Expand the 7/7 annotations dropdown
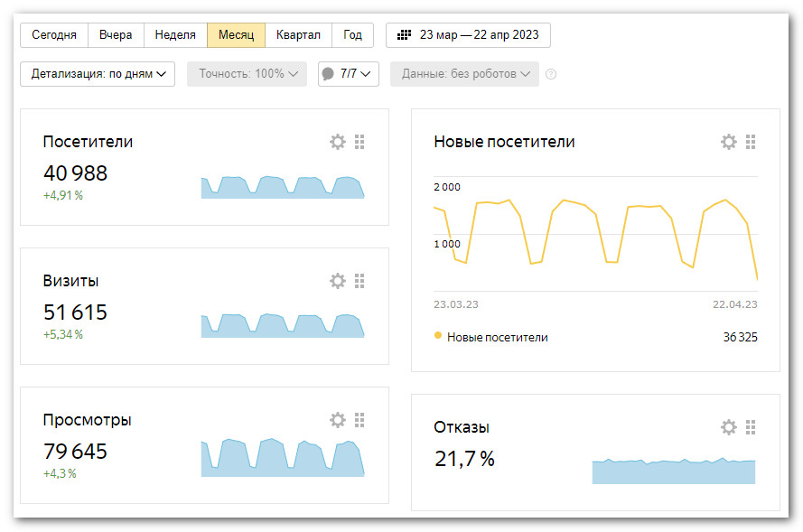Viewport: 803px width, 532px height. pos(348,74)
